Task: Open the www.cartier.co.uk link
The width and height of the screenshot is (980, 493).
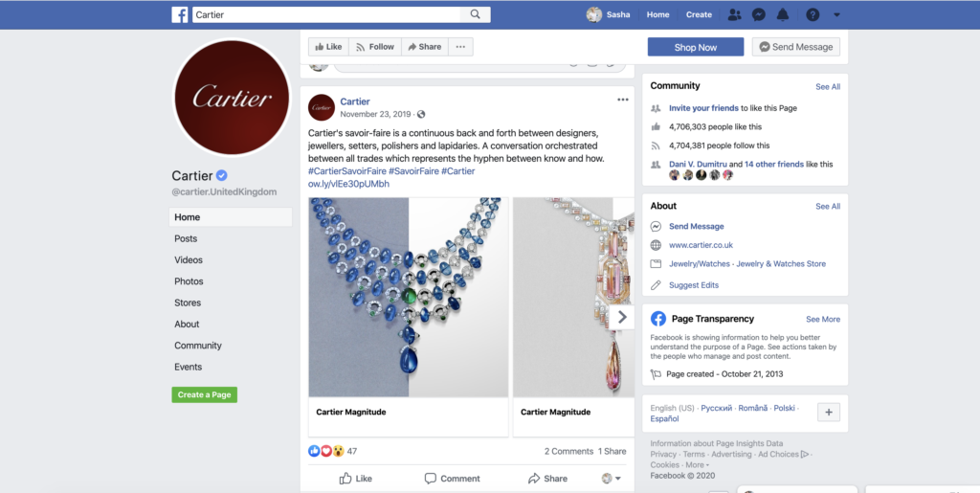Action: pos(701,245)
